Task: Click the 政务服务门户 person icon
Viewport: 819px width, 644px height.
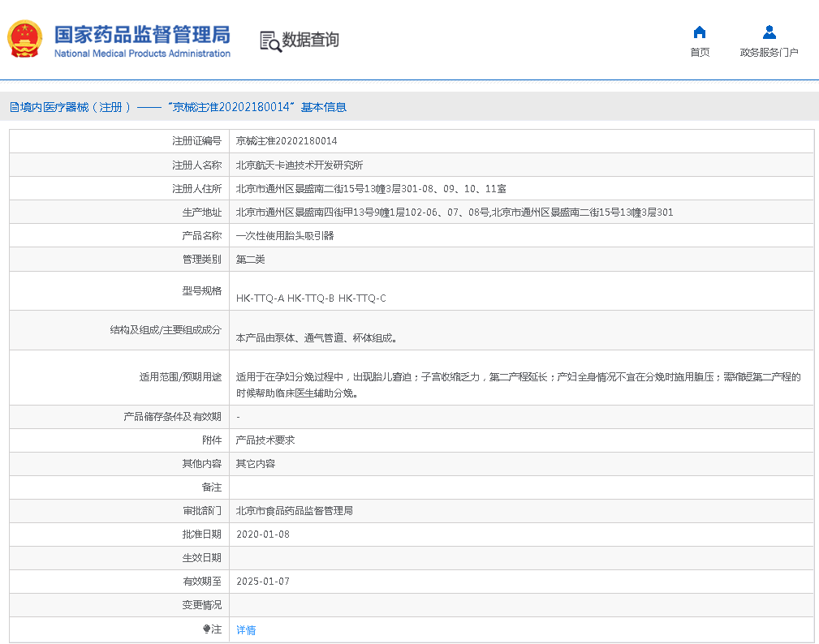Action: coord(769,32)
